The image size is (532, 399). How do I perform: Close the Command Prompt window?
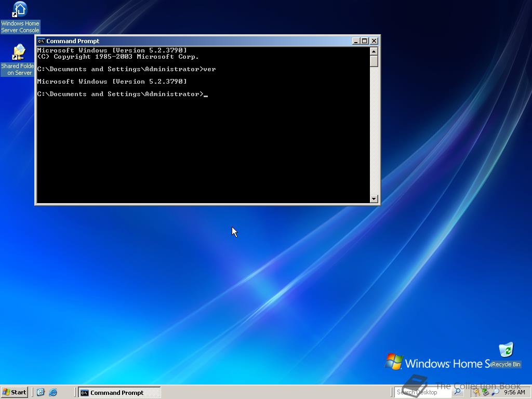click(x=374, y=41)
